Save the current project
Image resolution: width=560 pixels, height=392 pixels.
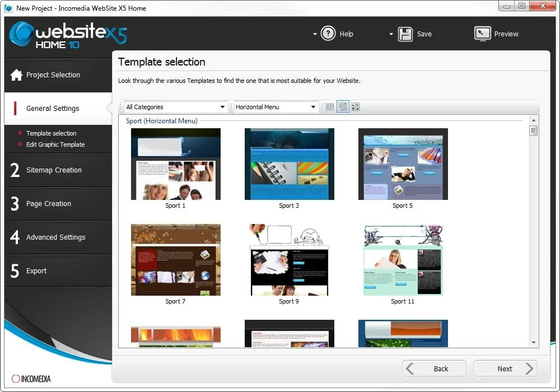pyautogui.click(x=416, y=34)
